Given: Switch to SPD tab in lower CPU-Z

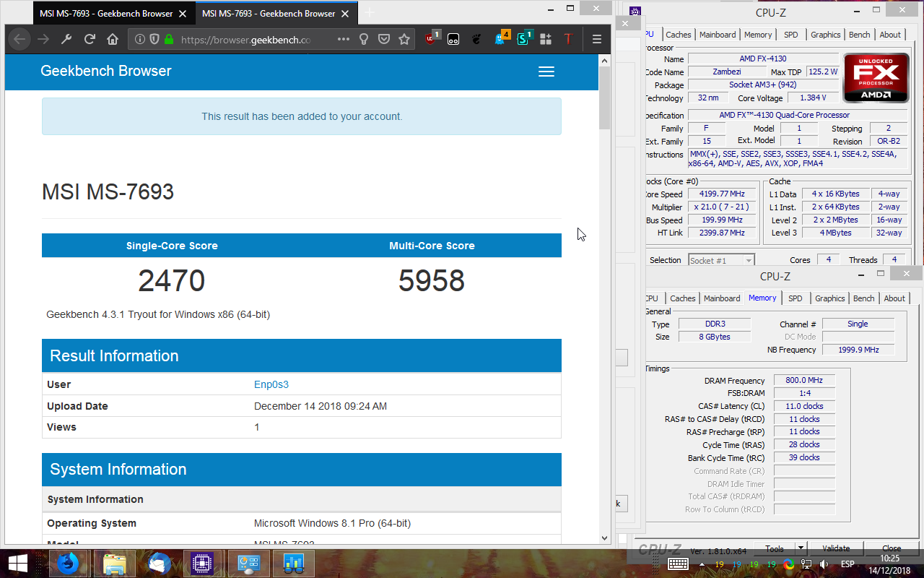Looking at the screenshot, I should [795, 298].
